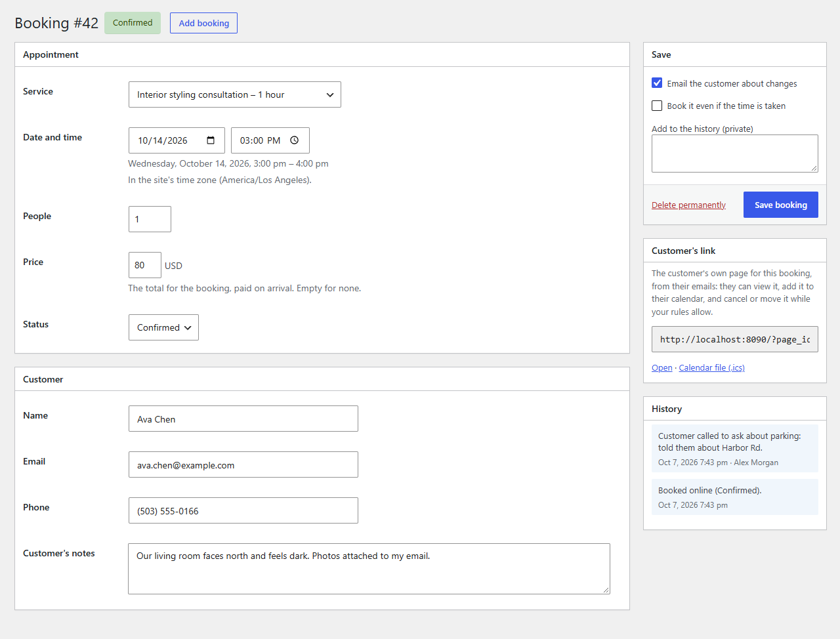Viewport: 840px width, 639px height.
Task: Click the customer Name field
Action: coord(243,419)
